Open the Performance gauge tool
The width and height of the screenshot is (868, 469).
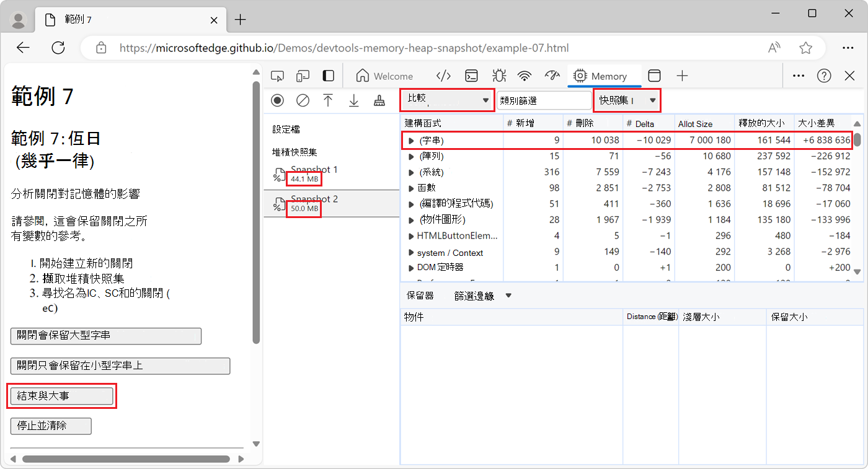coord(552,75)
